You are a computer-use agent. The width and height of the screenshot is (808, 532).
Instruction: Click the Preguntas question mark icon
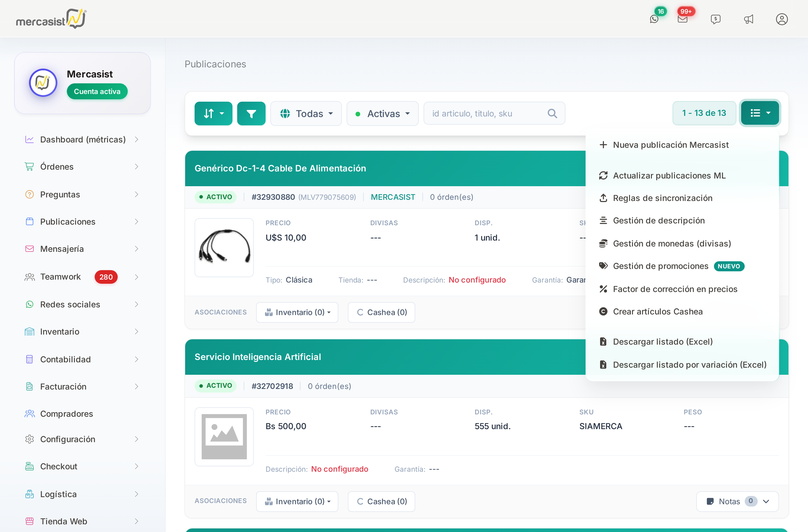coord(30,194)
